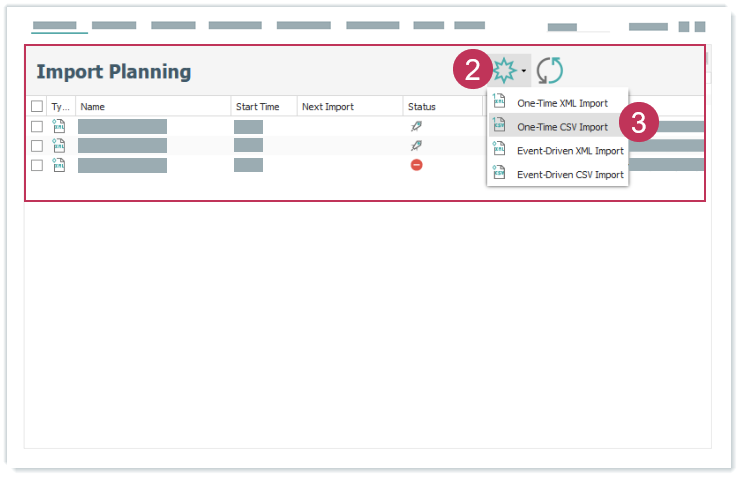Select One-Time CSV Import menu entry
The image size is (741, 478).
coord(561,127)
